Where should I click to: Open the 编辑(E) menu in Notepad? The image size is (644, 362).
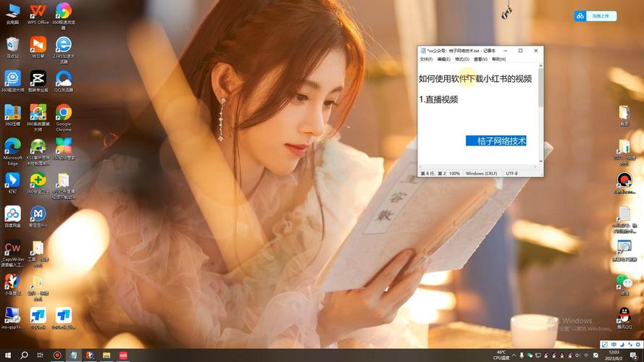(x=443, y=59)
